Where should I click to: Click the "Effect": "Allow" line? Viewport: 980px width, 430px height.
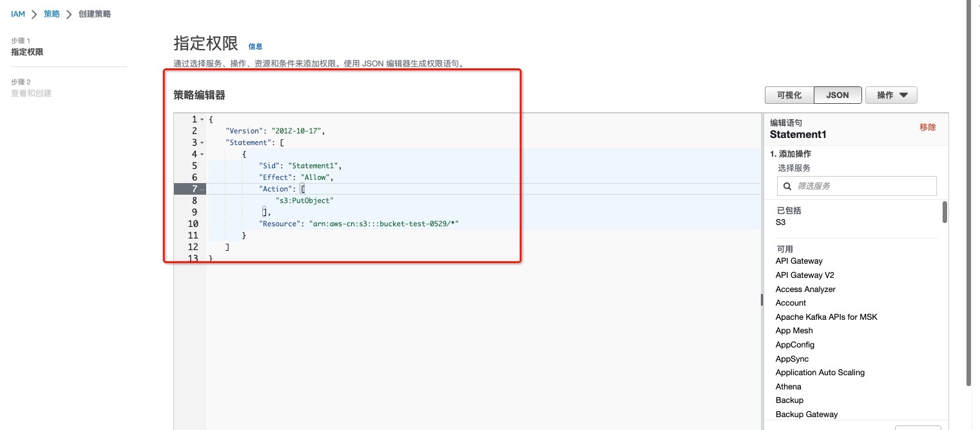296,177
